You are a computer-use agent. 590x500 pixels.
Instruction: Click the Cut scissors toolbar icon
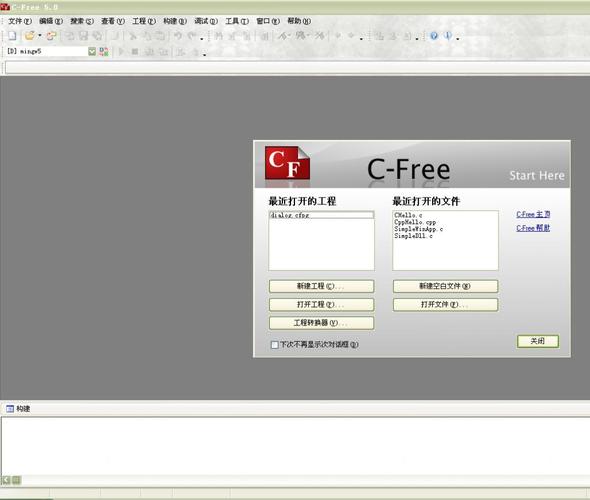pos(132,36)
